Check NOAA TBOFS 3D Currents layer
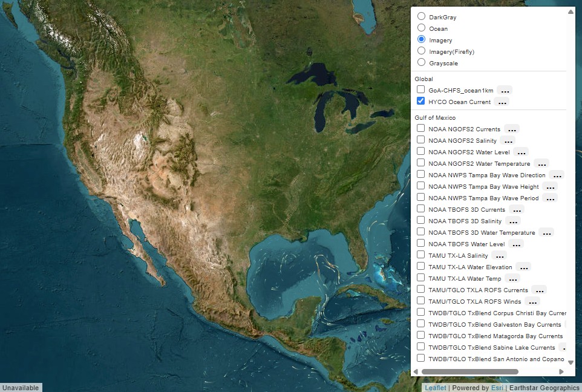The image size is (582, 392). [x=420, y=209]
